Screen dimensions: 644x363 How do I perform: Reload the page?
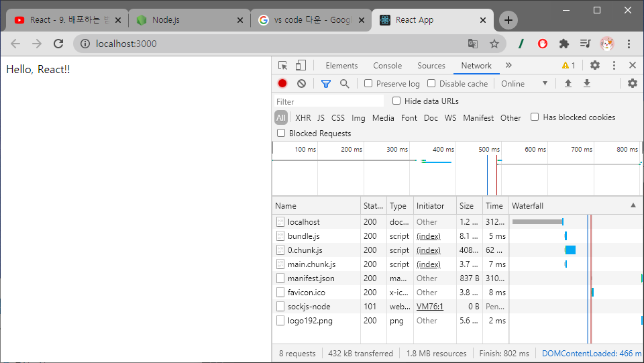pos(58,44)
